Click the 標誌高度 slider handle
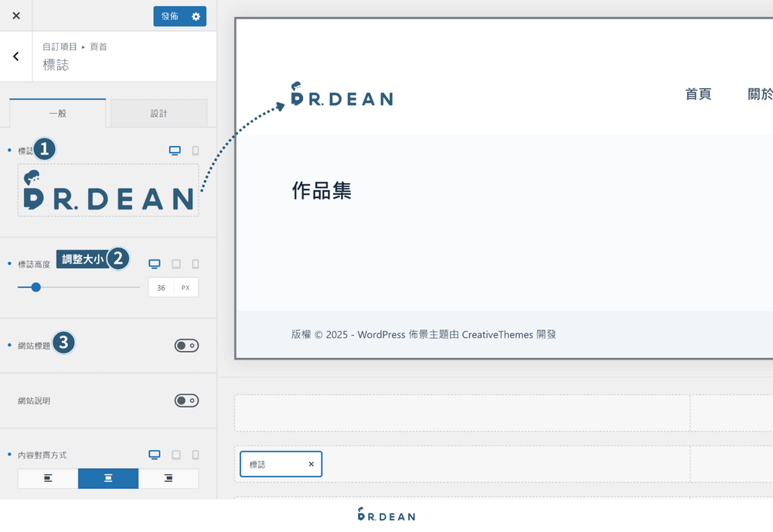The image size is (773, 532). [36, 287]
